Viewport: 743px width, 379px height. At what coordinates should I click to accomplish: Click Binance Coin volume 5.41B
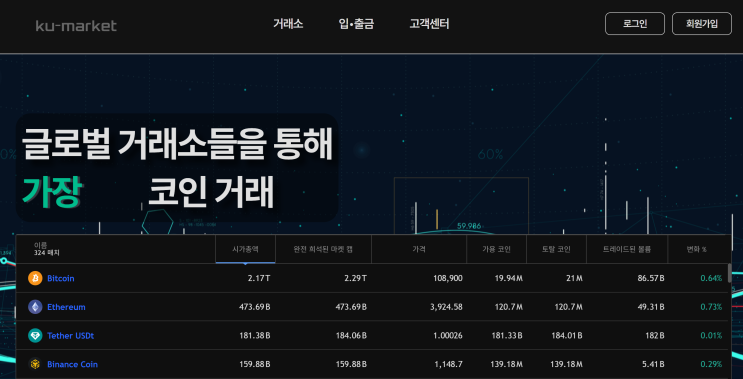653,364
